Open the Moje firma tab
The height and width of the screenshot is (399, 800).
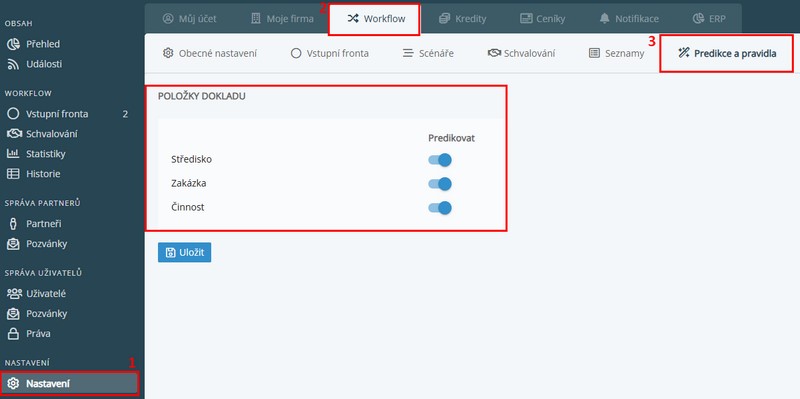click(282, 19)
